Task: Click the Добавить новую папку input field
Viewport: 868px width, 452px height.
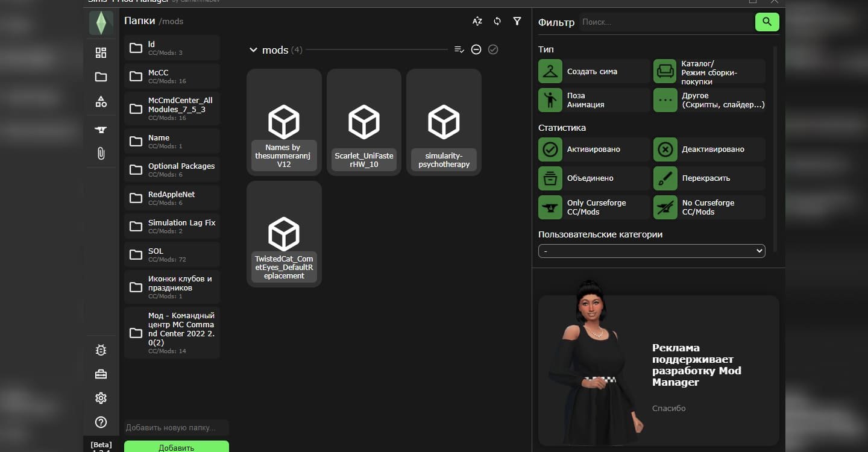Action: pos(177,428)
